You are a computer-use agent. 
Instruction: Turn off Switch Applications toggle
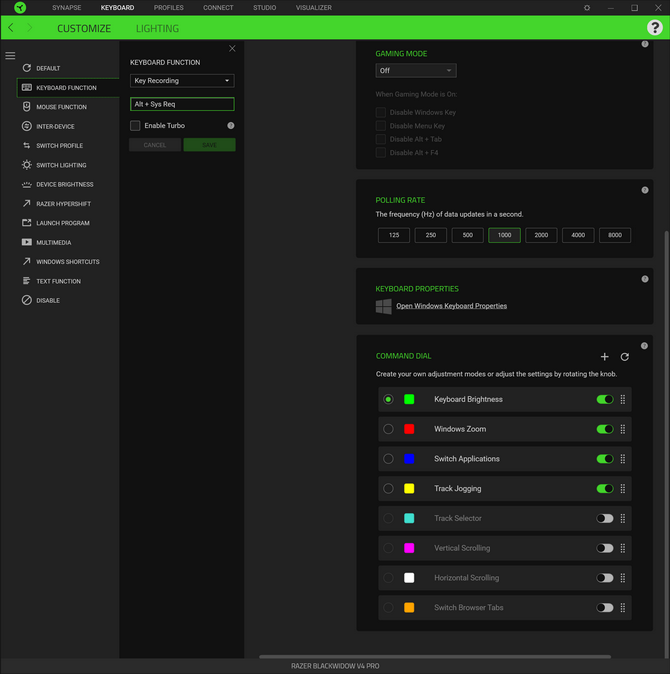[605, 459]
